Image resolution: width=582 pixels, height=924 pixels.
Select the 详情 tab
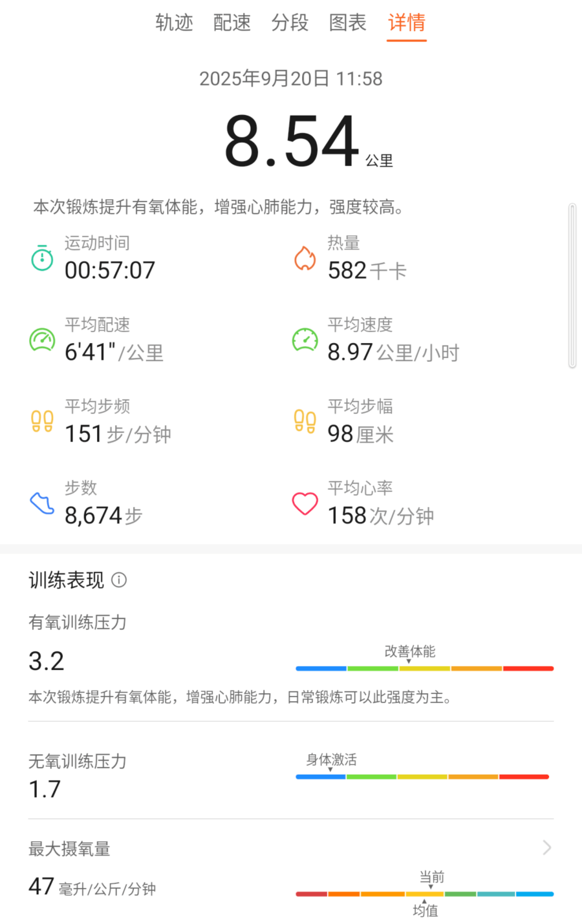tap(406, 23)
